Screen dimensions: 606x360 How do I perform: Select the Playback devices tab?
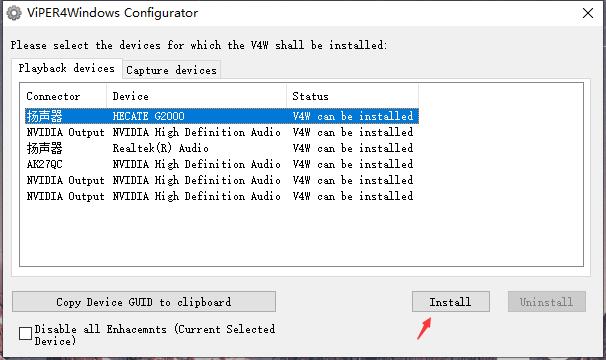point(66,68)
